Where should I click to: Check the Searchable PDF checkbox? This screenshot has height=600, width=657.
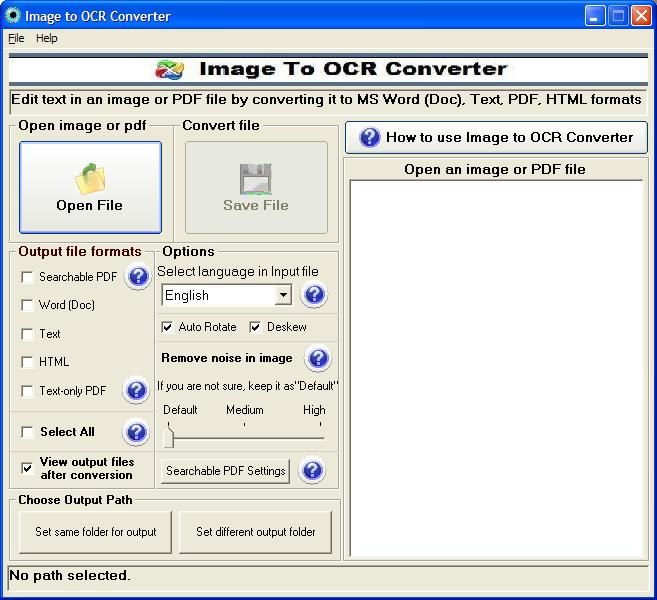pyautogui.click(x=27, y=277)
